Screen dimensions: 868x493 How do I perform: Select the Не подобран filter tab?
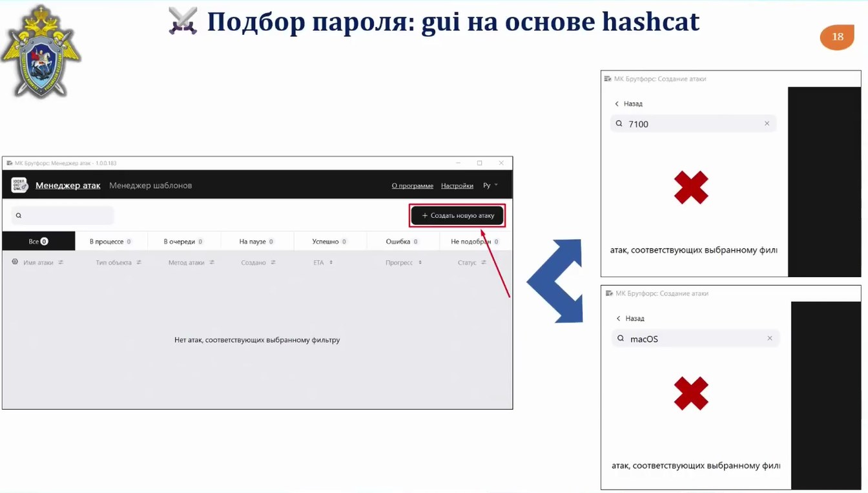[x=475, y=241]
